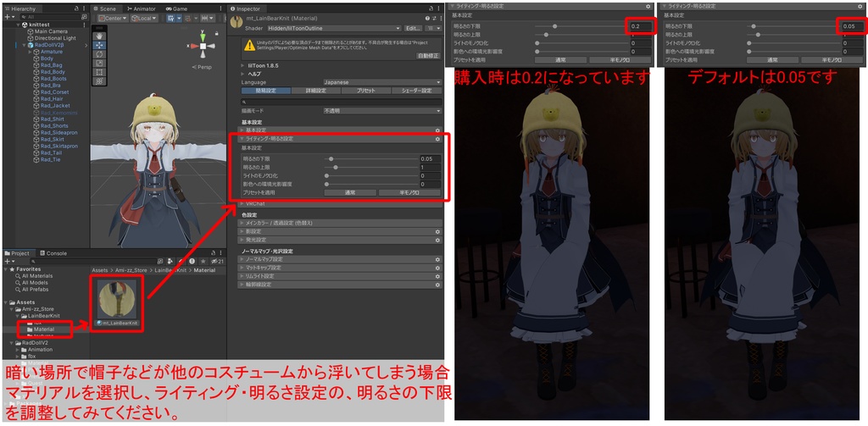Open the Center pivot mode dropdown
868x426 pixels.
[113, 18]
